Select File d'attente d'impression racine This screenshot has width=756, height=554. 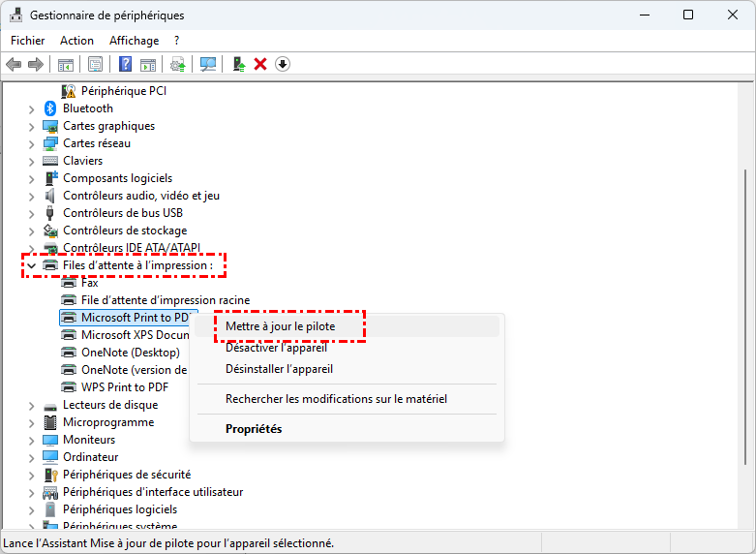[x=166, y=300]
